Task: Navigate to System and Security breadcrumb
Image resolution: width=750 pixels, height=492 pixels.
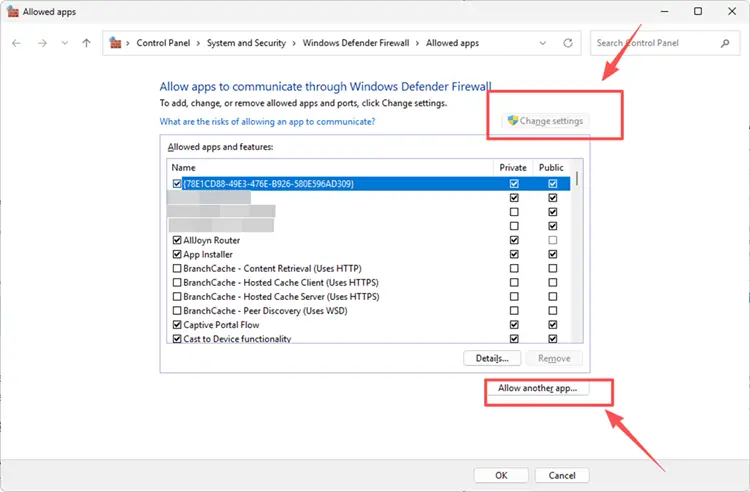Action: [246, 43]
